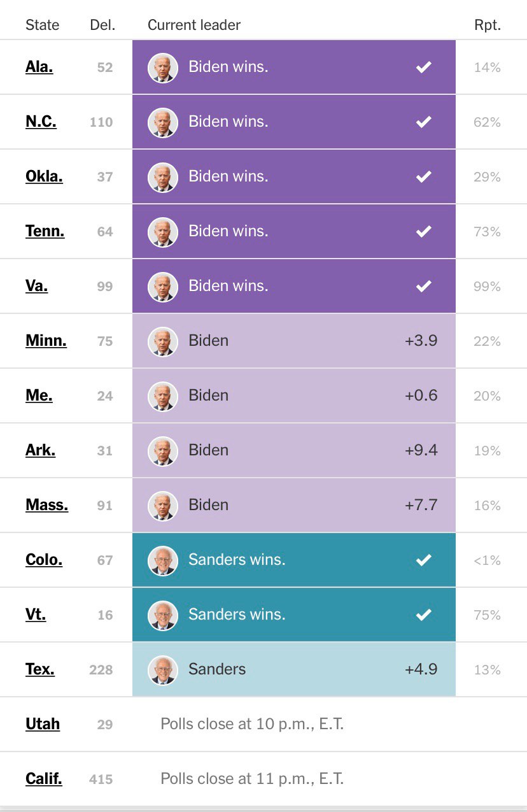Screen dimensions: 527x812
Task: Click the candidate photo in the Vermont row
Action: [x=162, y=615]
